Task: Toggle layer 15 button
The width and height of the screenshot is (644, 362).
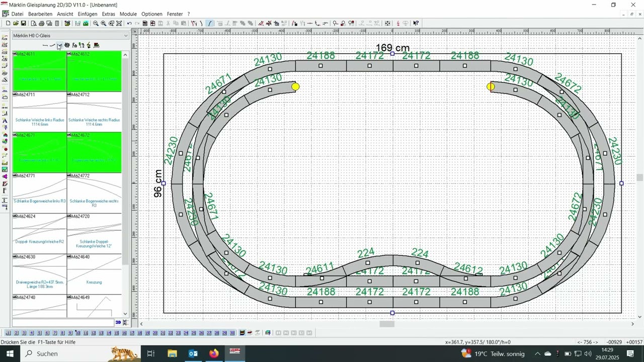Action: pyautogui.click(x=116, y=333)
